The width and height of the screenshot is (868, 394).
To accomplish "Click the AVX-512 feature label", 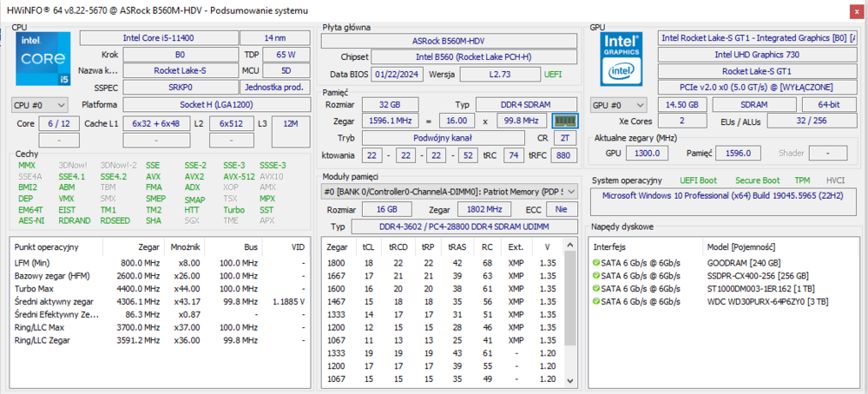I will 239,176.
